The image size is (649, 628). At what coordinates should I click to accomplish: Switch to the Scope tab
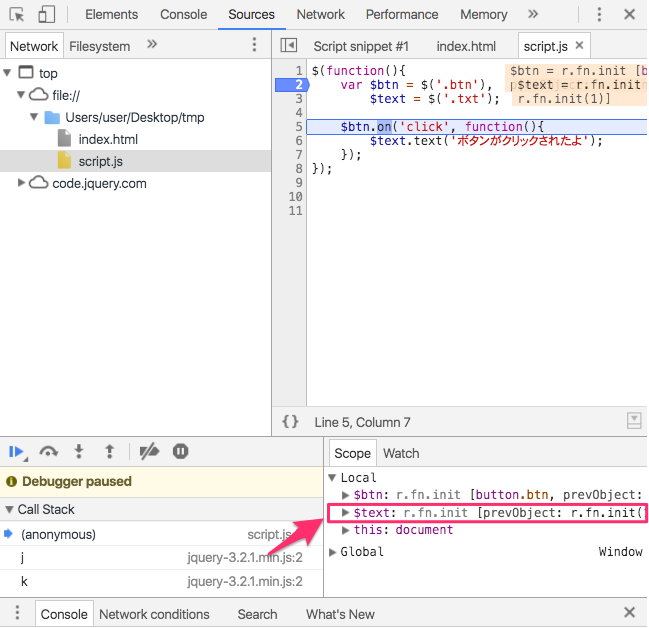pyautogui.click(x=353, y=453)
